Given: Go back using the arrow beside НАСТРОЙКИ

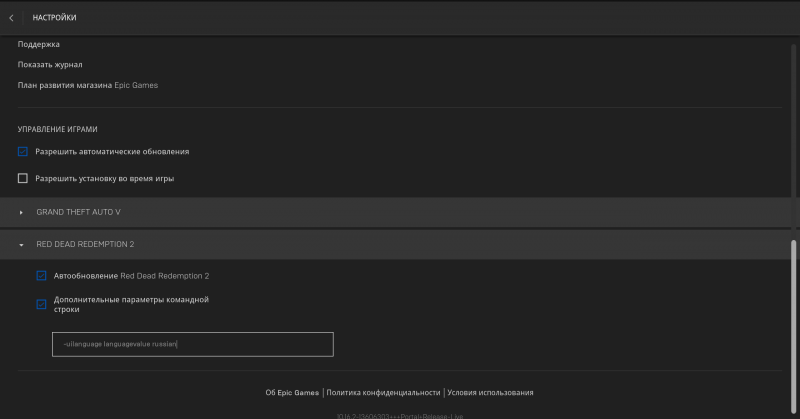Looking at the screenshot, I should [x=11, y=18].
